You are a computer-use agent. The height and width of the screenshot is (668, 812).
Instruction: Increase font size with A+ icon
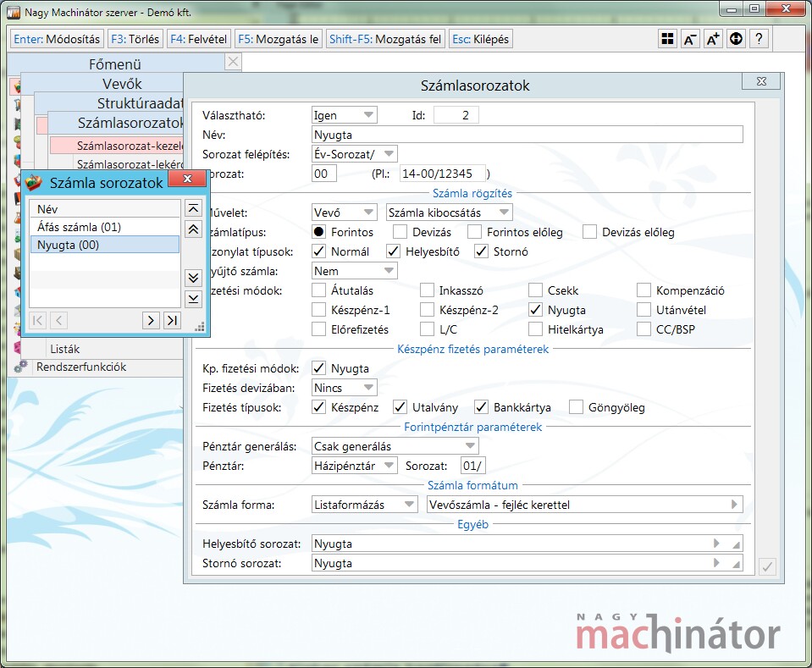[x=713, y=39]
